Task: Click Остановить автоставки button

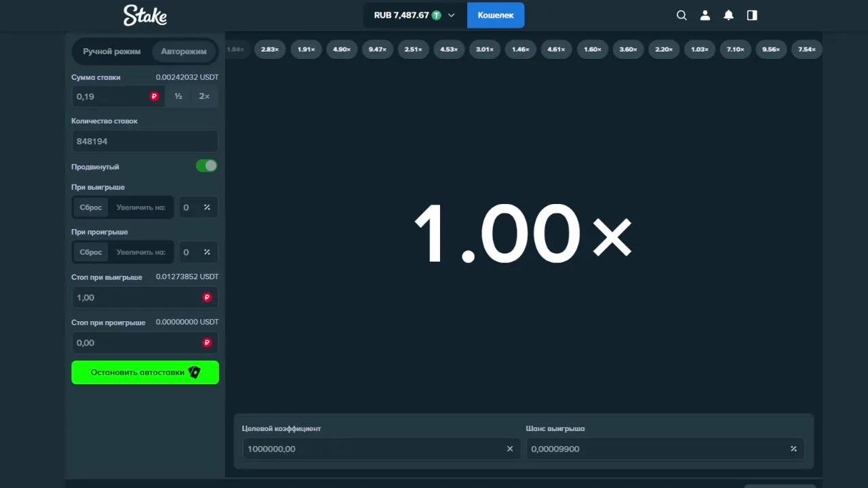Action: click(145, 372)
